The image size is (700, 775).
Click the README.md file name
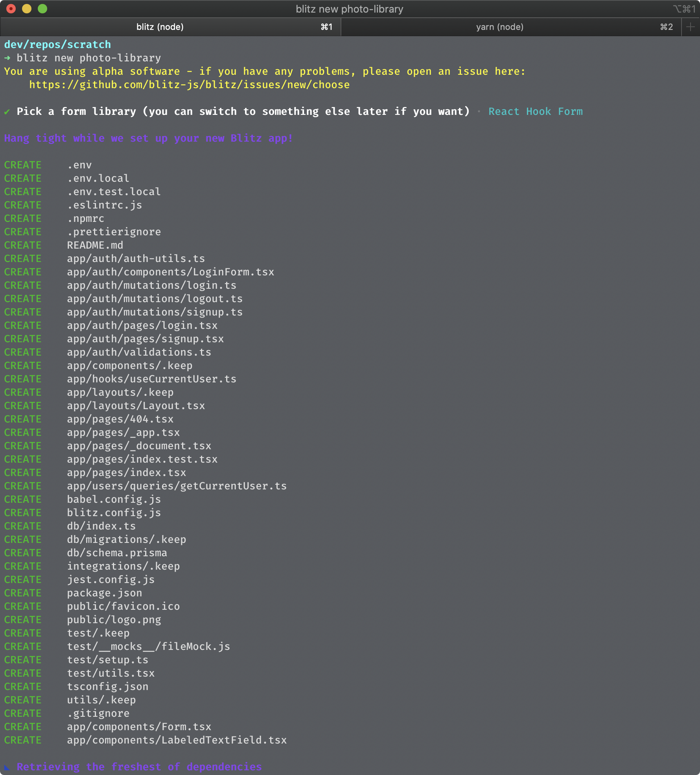95,245
